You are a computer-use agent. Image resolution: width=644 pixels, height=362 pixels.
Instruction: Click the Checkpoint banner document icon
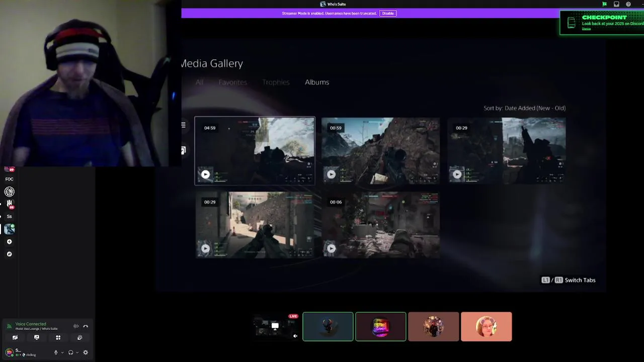(x=571, y=23)
